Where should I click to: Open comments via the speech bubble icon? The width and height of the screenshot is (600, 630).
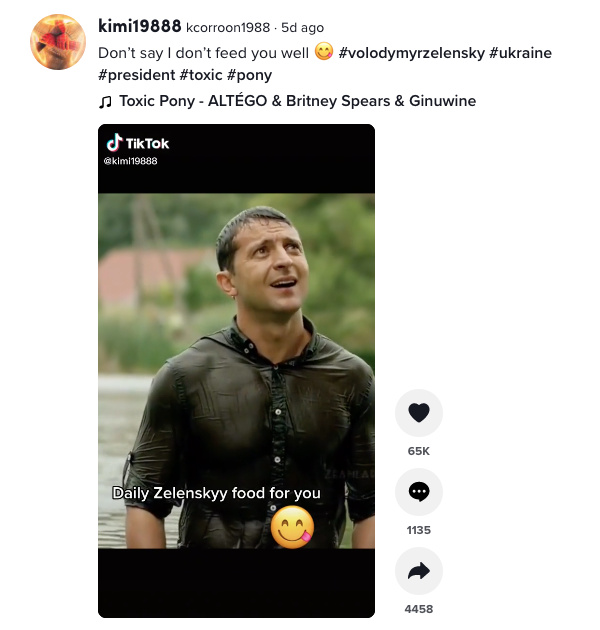(x=419, y=491)
